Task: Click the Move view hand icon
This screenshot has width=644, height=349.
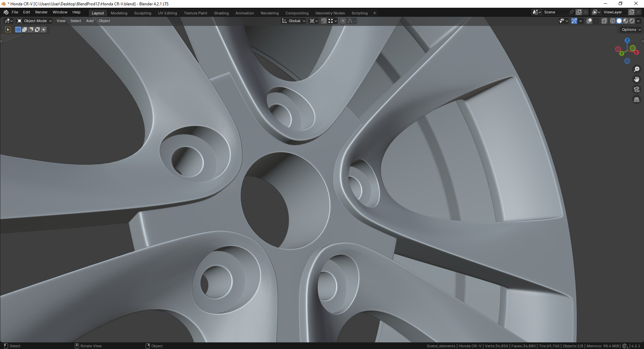Action: 637,79
